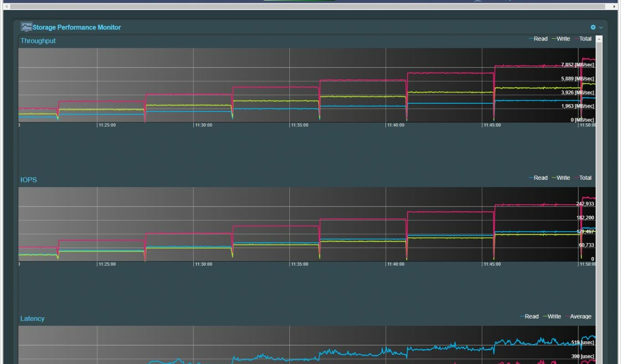Select the Throughput chart heading
The image size is (621, 364).
tap(38, 41)
